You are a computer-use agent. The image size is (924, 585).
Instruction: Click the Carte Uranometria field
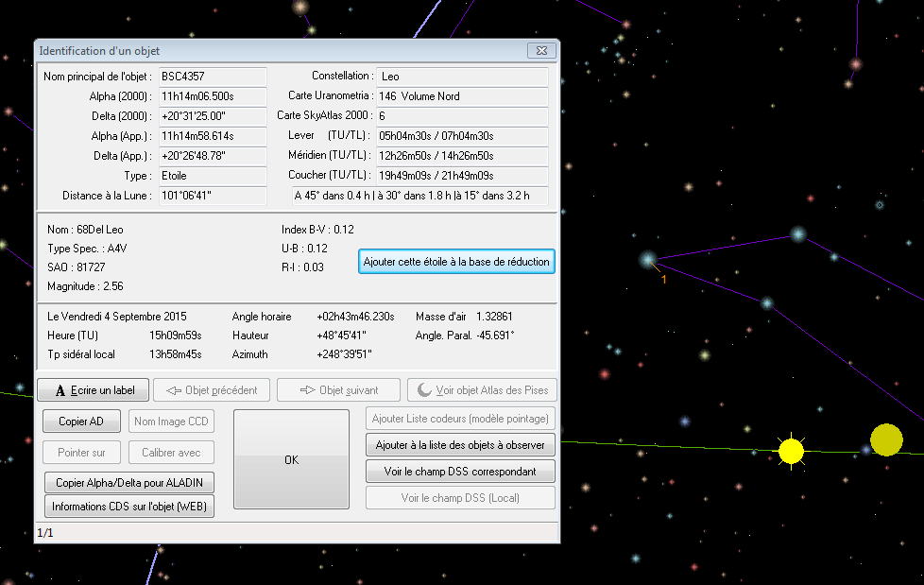461,96
